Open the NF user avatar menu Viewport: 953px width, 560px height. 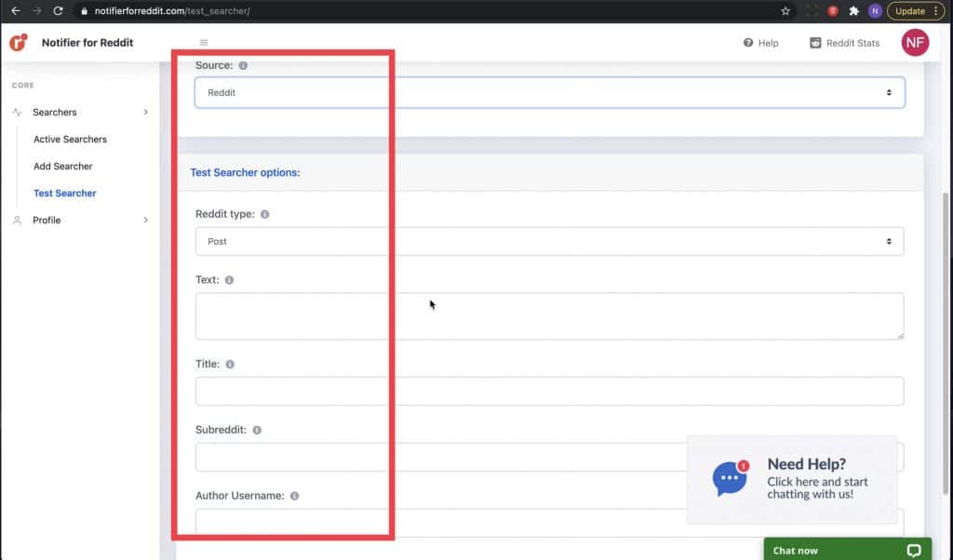pos(915,43)
